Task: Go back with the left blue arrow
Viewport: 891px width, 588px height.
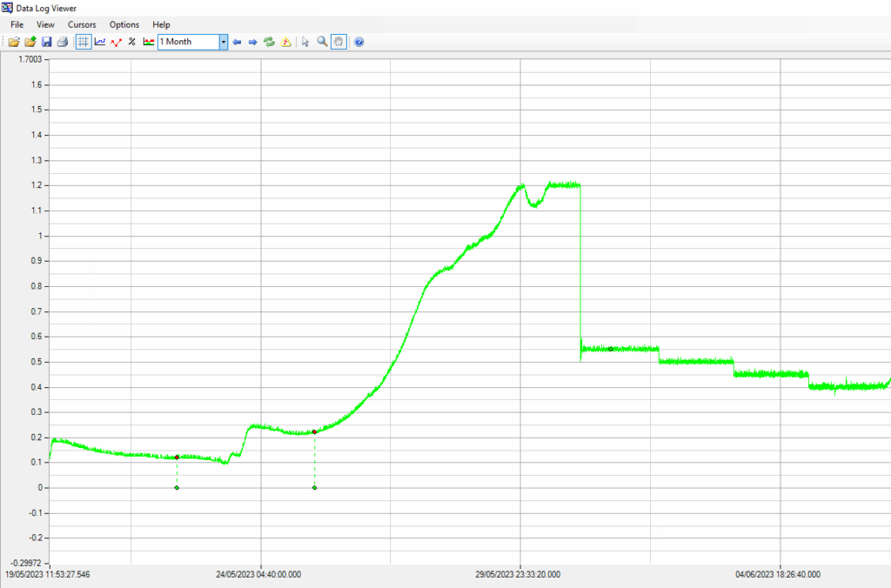Action: tap(237, 42)
